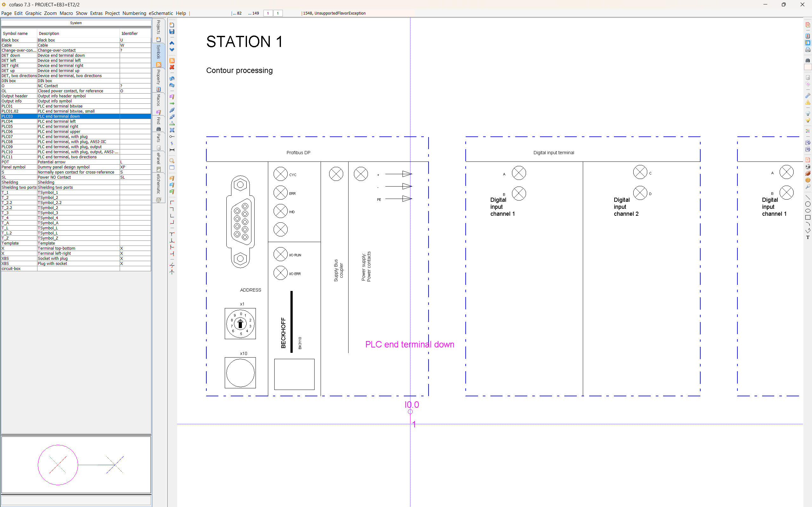Image resolution: width=812 pixels, height=507 pixels.
Task: Click the printer icon in right toolbar
Action: click(808, 49)
